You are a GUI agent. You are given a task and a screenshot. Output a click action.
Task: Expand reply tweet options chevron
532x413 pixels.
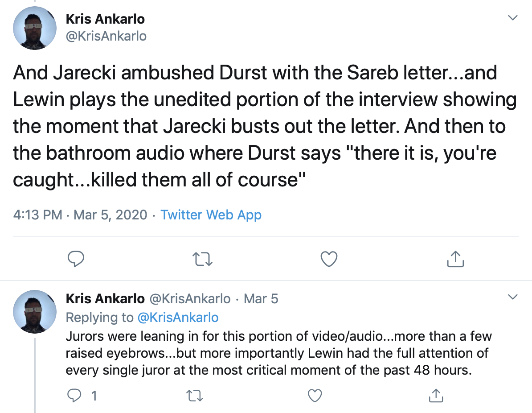(513, 297)
